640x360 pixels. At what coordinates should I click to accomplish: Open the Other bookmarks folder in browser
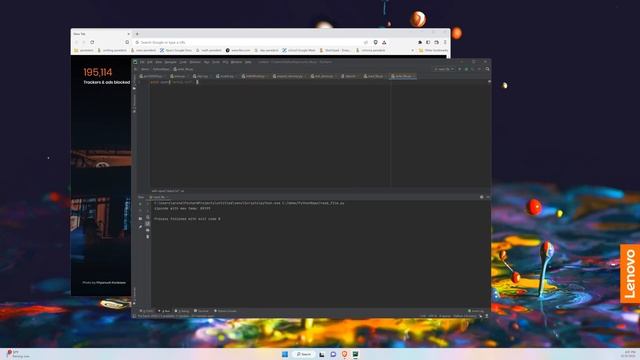(x=433, y=50)
